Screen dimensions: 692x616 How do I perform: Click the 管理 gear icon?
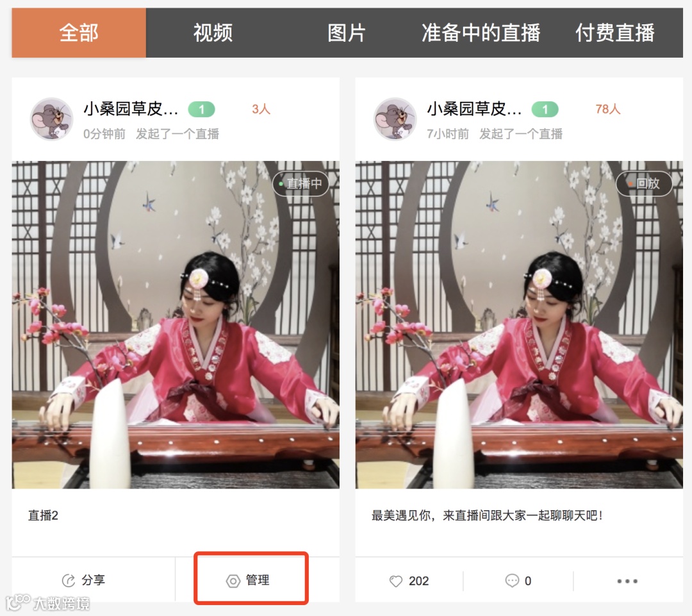tap(233, 581)
